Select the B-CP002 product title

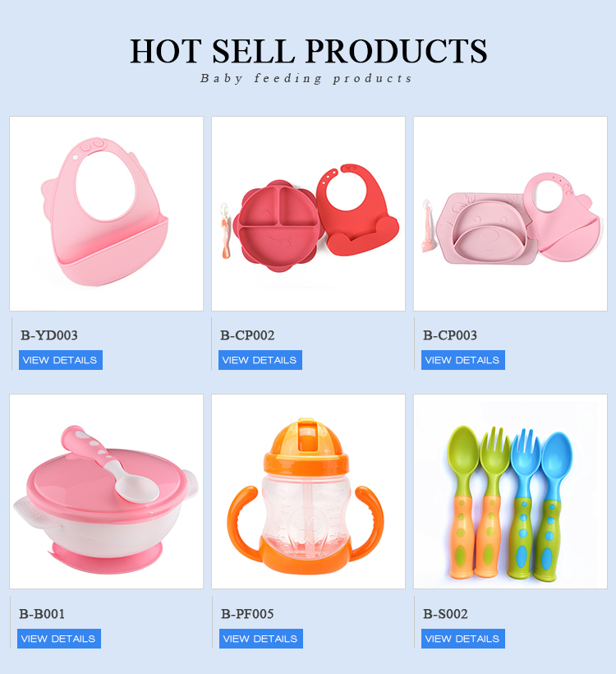(247, 335)
